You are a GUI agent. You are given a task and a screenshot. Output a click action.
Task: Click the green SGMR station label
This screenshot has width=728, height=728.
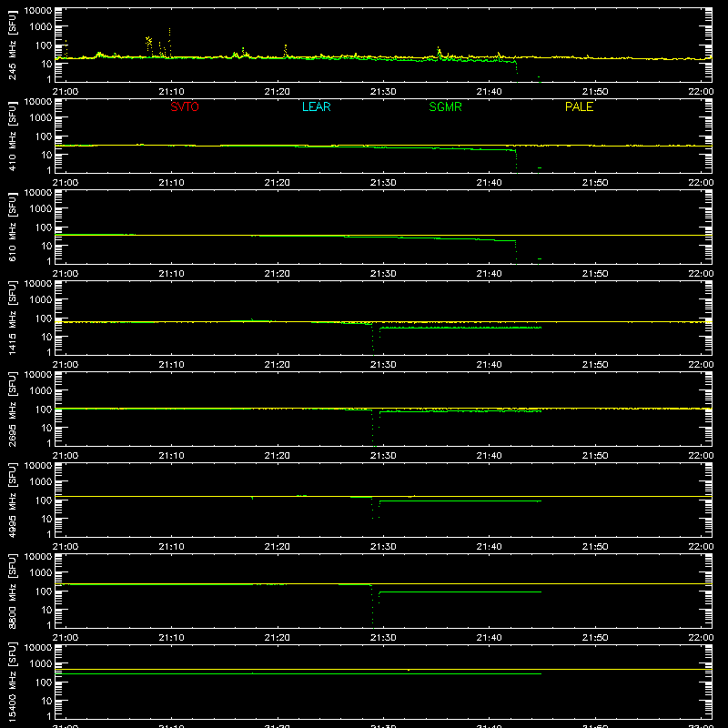[x=445, y=106]
